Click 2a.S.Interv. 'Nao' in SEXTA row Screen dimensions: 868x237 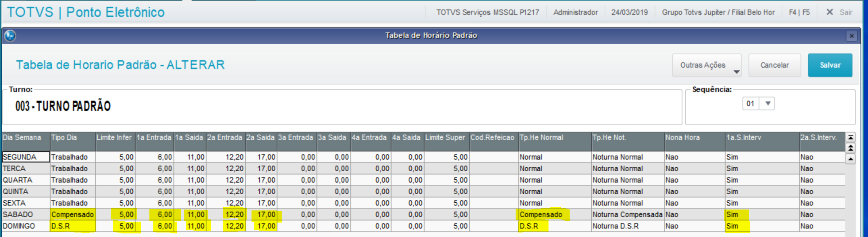click(x=822, y=203)
